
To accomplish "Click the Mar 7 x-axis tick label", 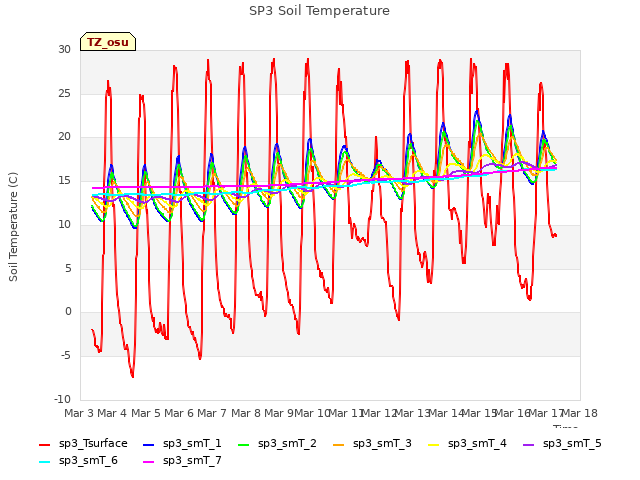I will point(212,413).
